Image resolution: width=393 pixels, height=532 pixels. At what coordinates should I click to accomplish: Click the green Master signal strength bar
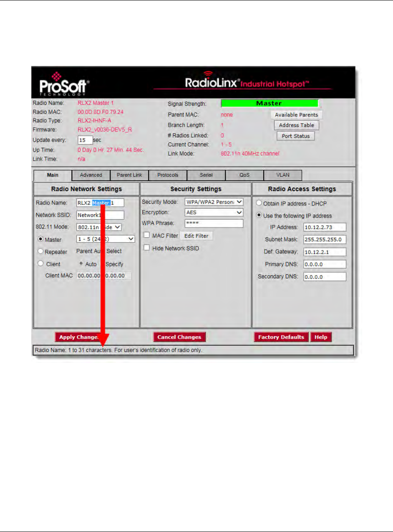[269, 103]
